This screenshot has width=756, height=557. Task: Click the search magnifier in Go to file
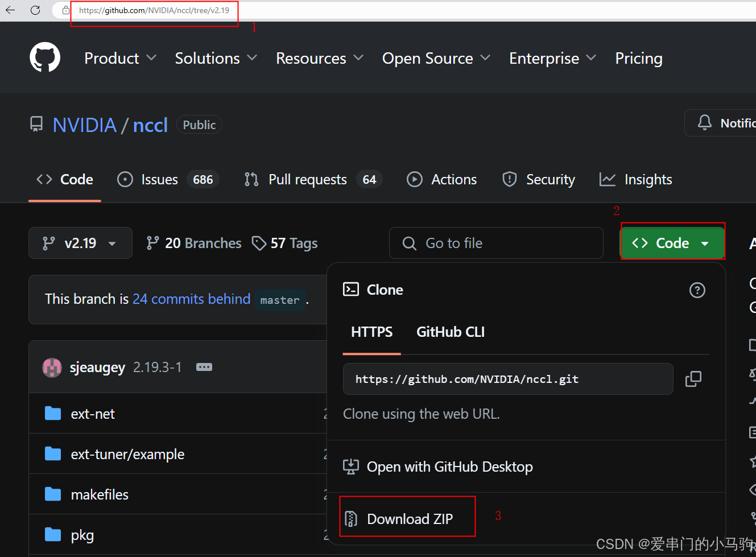[410, 244]
